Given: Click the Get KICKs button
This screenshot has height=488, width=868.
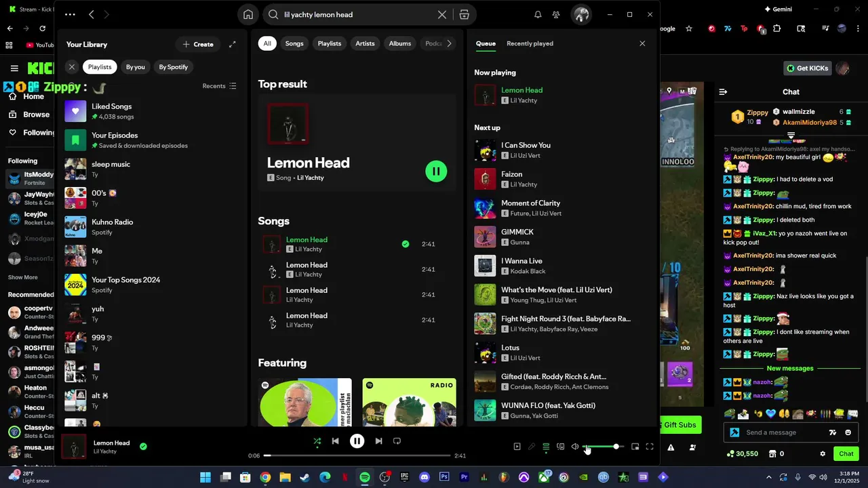Looking at the screenshot, I should tap(808, 68).
